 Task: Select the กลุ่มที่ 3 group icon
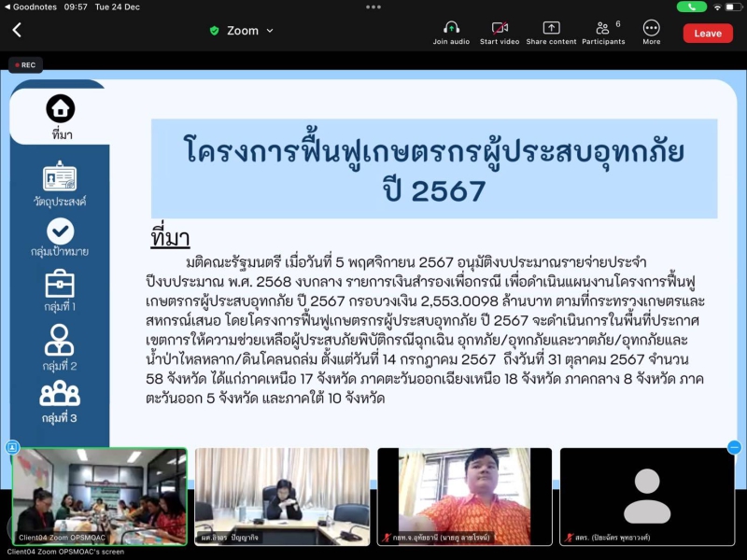(x=60, y=394)
